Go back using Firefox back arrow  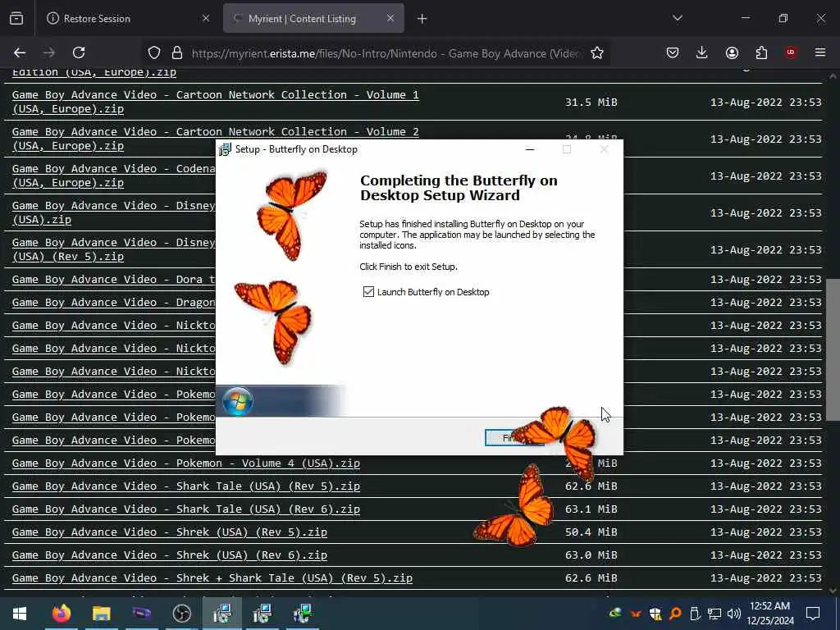pos(20,52)
